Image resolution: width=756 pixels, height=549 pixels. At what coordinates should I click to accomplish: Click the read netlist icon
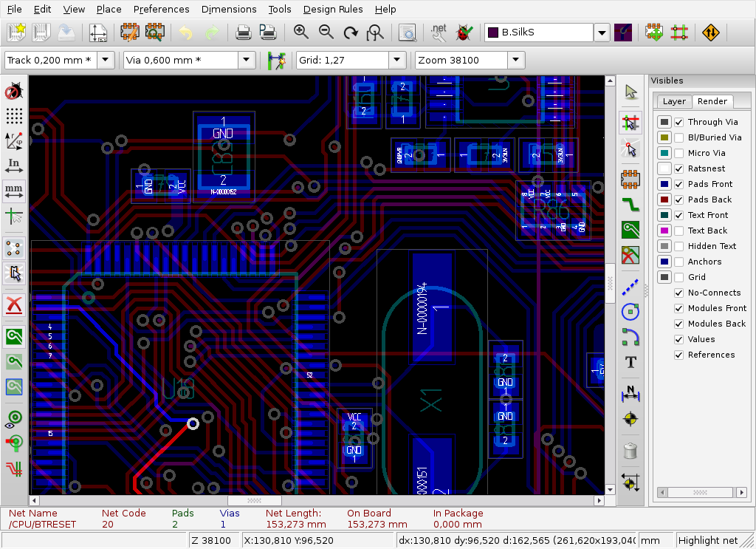[x=439, y=33]
